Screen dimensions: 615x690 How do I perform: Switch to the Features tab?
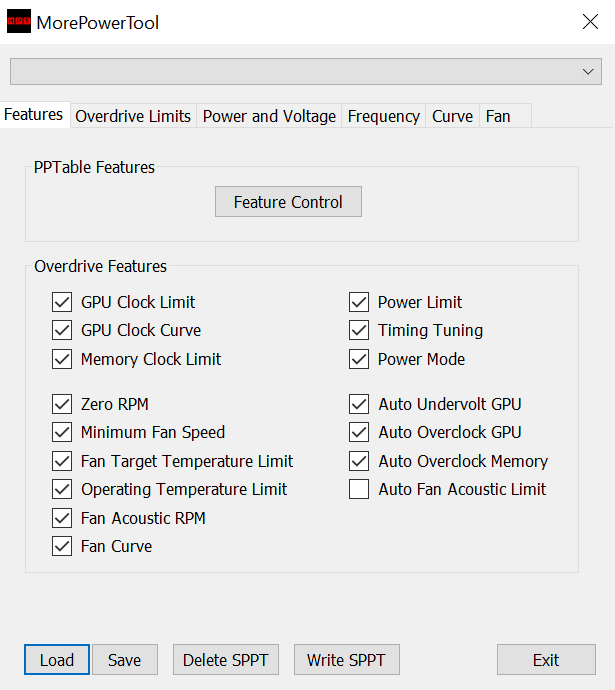tap(34, 115)
